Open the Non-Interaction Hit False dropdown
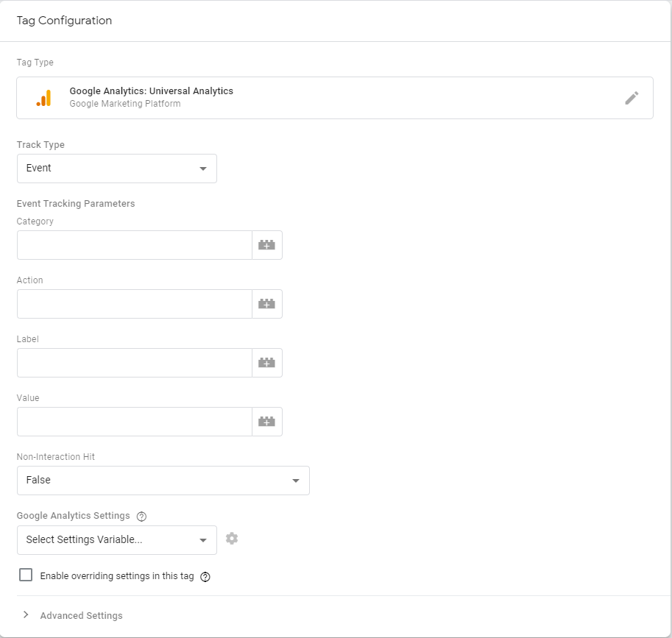Viewport: 672px width, 638px height. tap(163, 481)
